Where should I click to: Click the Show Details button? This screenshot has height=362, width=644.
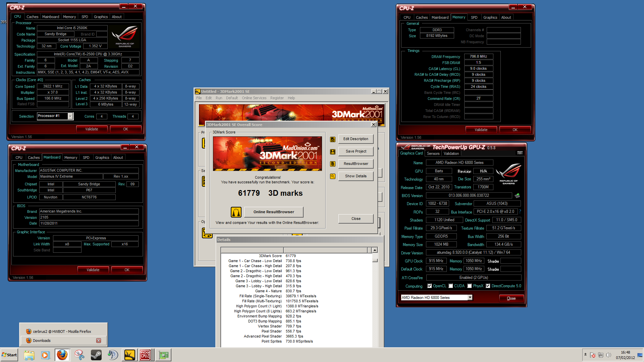[356, 176]
